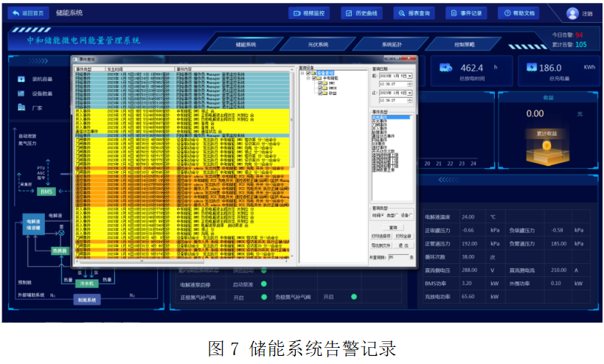Viewport: 604px width, 364px height.
Task: Select the 电解液储液罐 block
Action: (33, 224)
